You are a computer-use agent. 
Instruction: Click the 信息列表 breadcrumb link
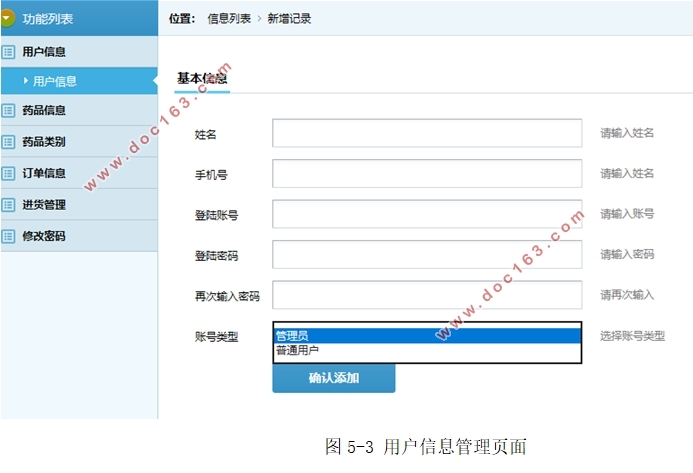[x=229, y=19]
